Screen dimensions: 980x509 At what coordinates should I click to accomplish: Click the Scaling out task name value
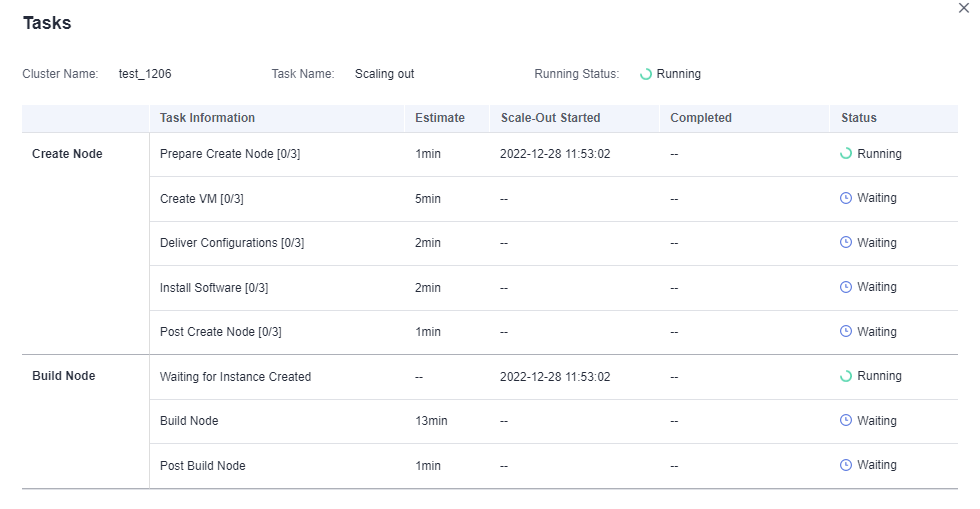coord(384,74)
